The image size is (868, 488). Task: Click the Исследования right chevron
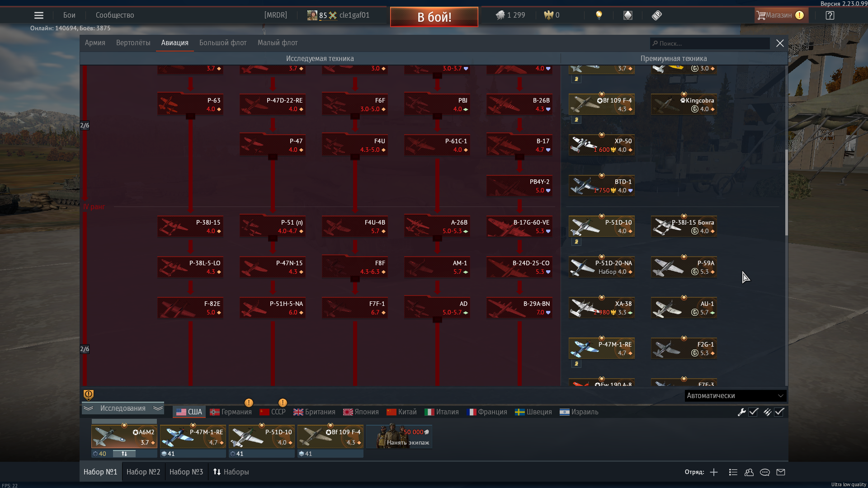click(158, 408)
